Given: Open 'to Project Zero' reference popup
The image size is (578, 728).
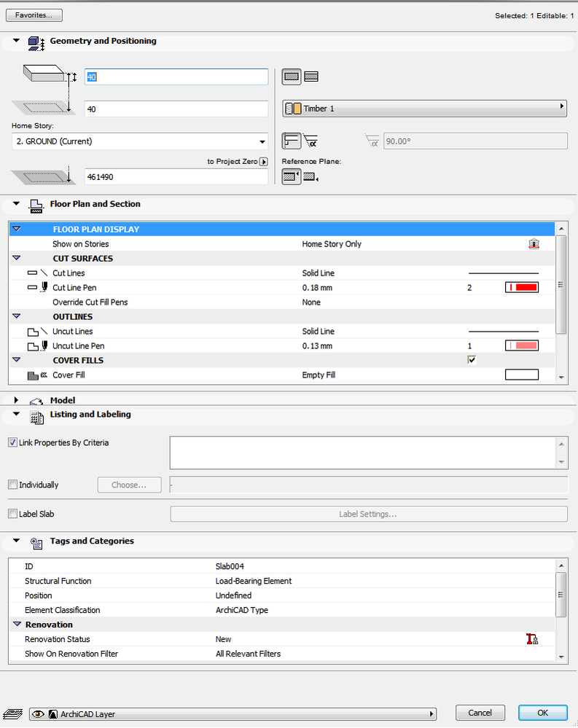Looking at the screenshot, I should pos(264,162).
